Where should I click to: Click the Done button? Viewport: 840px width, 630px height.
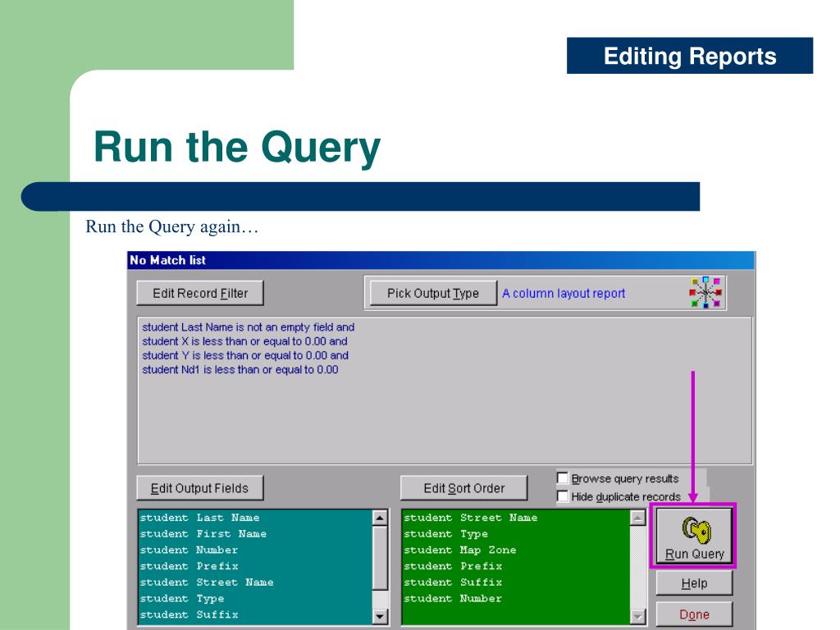694,614
